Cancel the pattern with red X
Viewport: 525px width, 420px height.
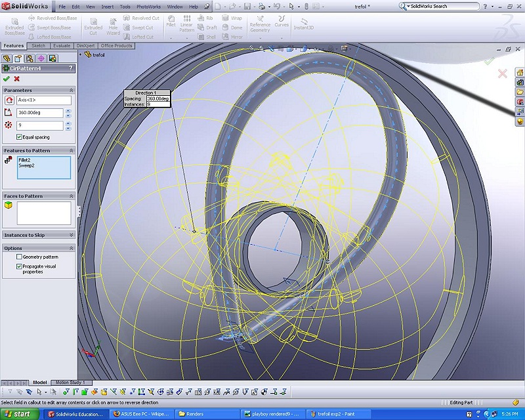pyautogui.click(x=17, y=79)
